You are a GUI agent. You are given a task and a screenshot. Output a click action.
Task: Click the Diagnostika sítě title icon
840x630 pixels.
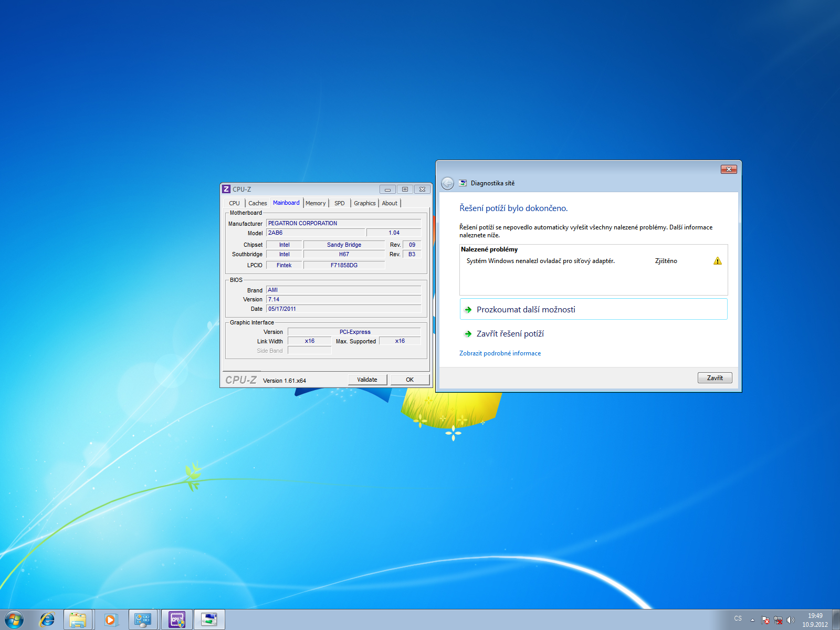pos(463,183)
